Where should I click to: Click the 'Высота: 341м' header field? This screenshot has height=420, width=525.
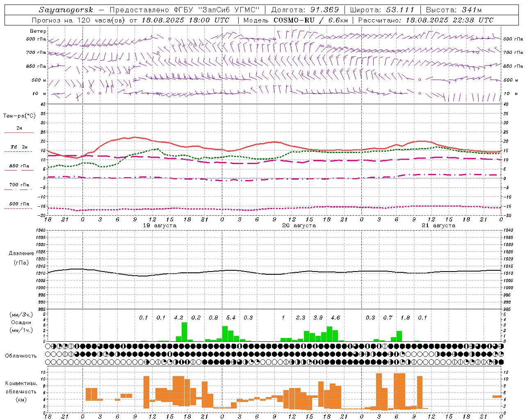click(x=454, y=10)
